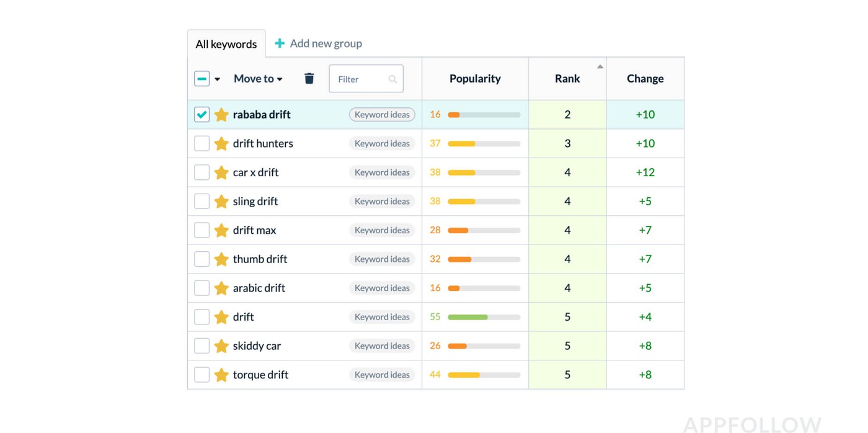Image resolution: width=868 pixels, height=433 pixels.
Task: Check the skiddy car row checkbox
Action: [201, 346]
